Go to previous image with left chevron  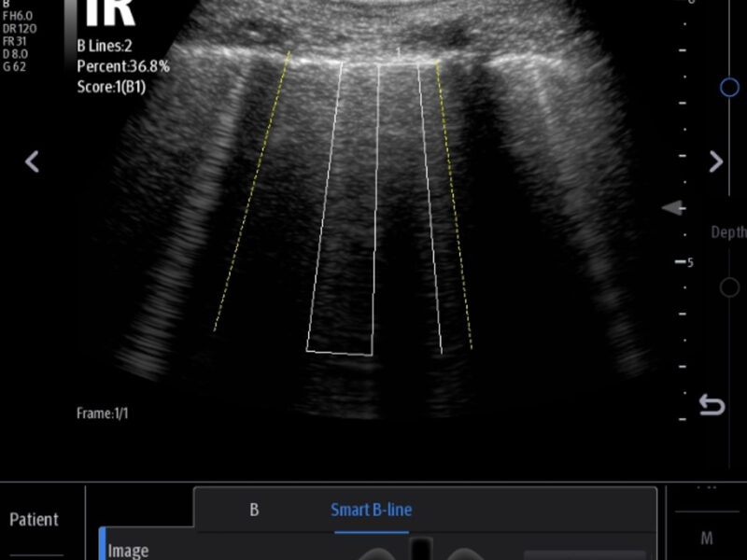point(32,161)
